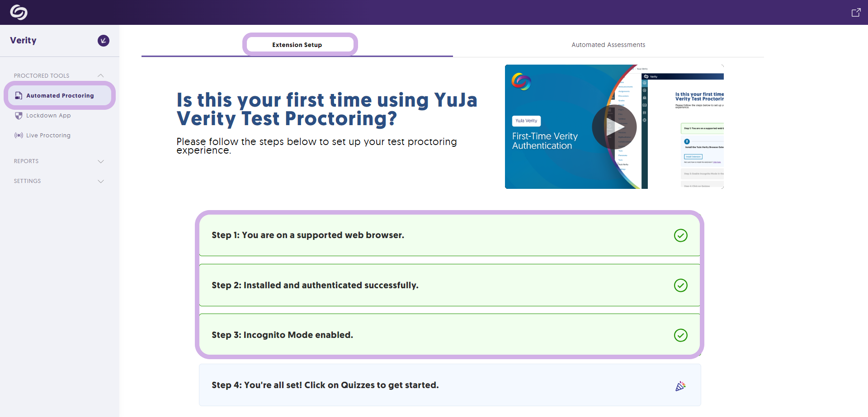Select the Extension Setup tab
868x417 pixels.
point(297,45)
